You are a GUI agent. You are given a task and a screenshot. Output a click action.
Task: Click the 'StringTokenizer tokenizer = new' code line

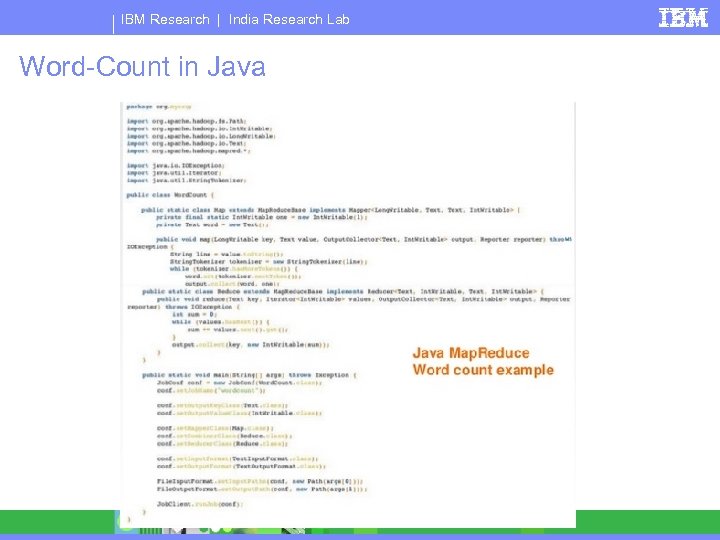click(x=269, y=261)
